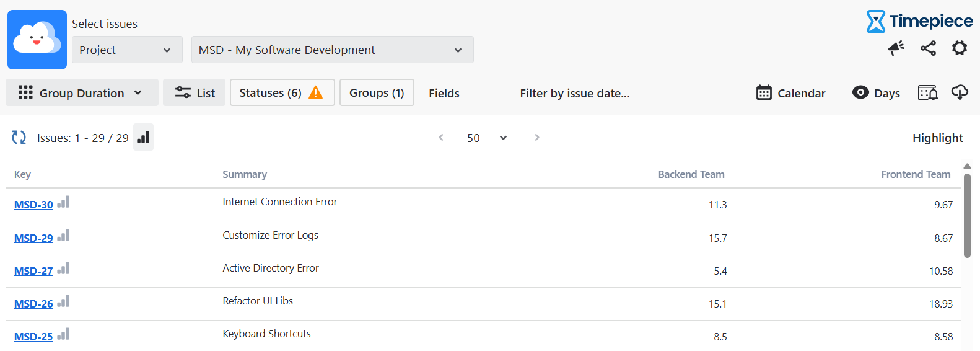Click Filter by issue date field
This screenshot has height=351, width=980.
click(574, 93)
